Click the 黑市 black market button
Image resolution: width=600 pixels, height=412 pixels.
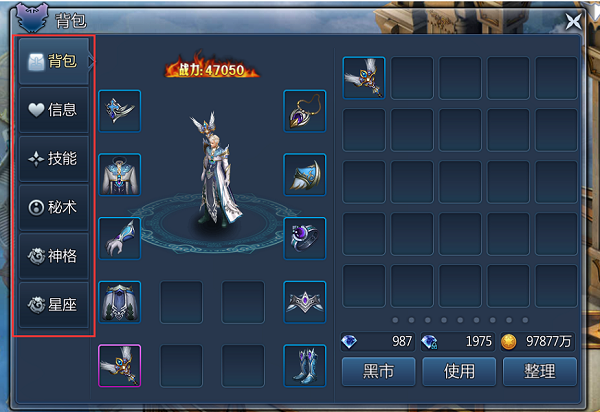378,371
